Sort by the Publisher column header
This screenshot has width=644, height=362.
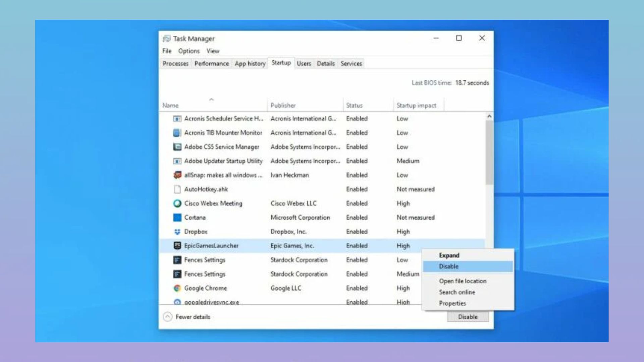(x=283, y=105)
